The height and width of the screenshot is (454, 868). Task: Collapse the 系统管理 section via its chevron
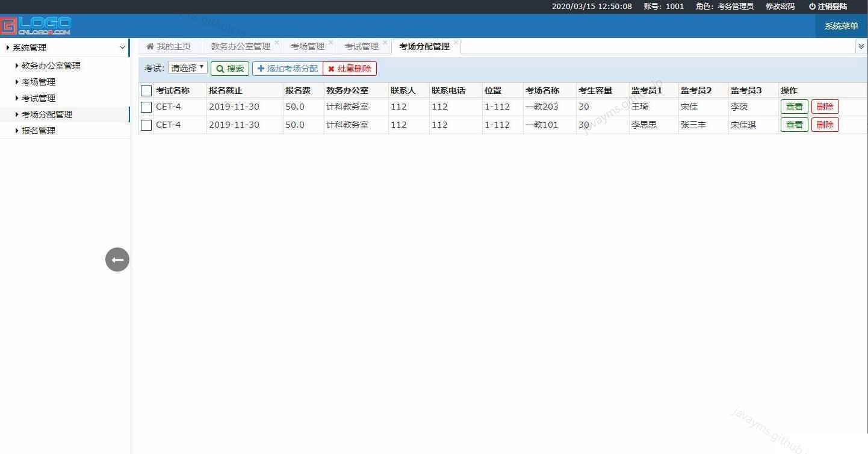[x=123, y=47]
